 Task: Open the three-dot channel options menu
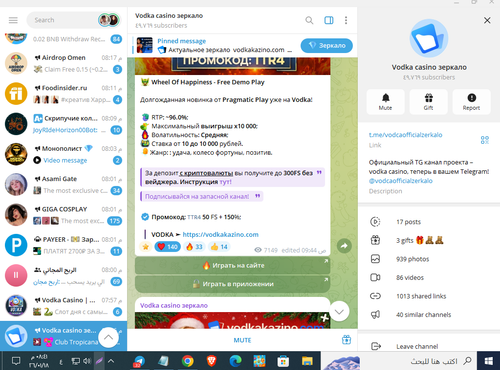346,20
